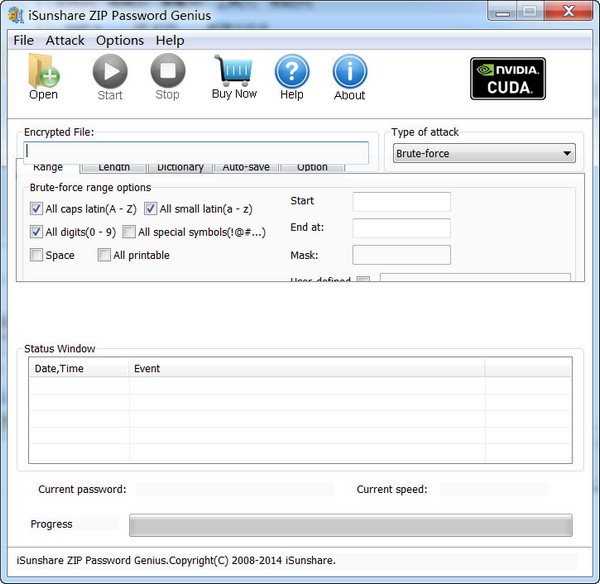Click the Encrypted File input field
This screenshot has width=600, height=584.
[x=197, y=153]
